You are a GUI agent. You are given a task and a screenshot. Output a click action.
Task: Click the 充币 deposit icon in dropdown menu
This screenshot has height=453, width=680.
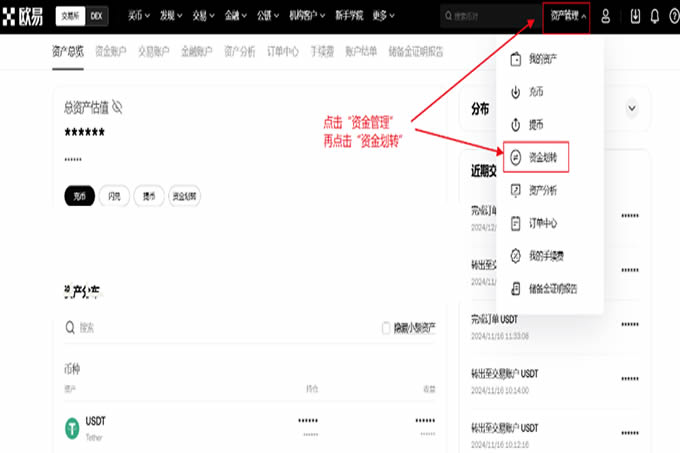pos(515,92)
